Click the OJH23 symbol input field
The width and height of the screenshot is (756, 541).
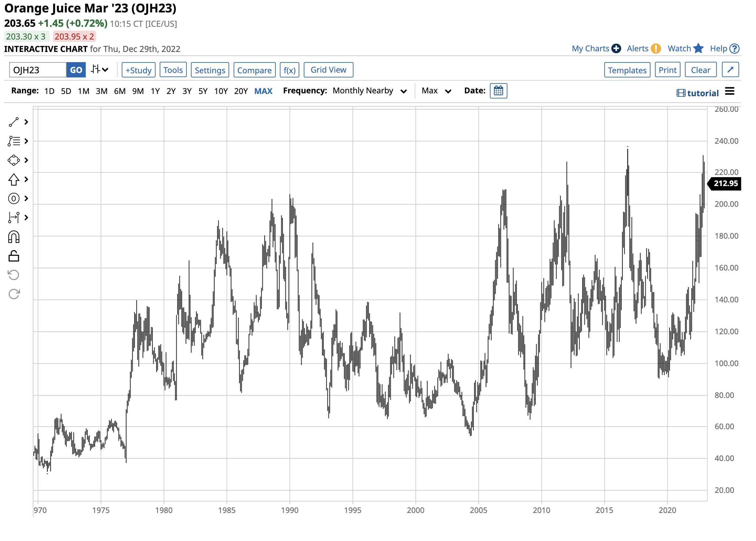[x=38, y=70]
